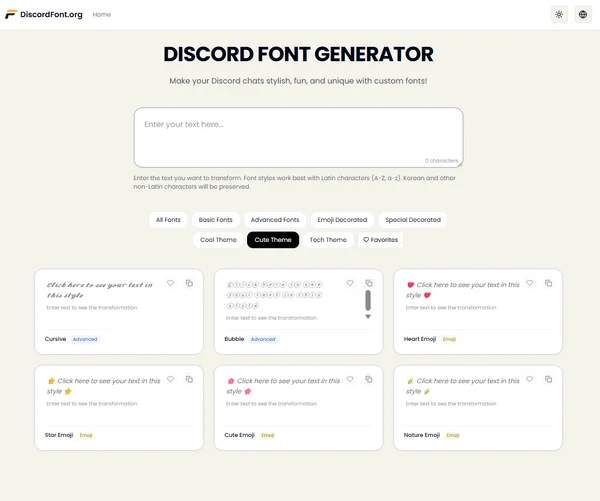Click the Nature Emoji preview text
Viewport: 600px width, 501px height.
click(x=463, y=386)
